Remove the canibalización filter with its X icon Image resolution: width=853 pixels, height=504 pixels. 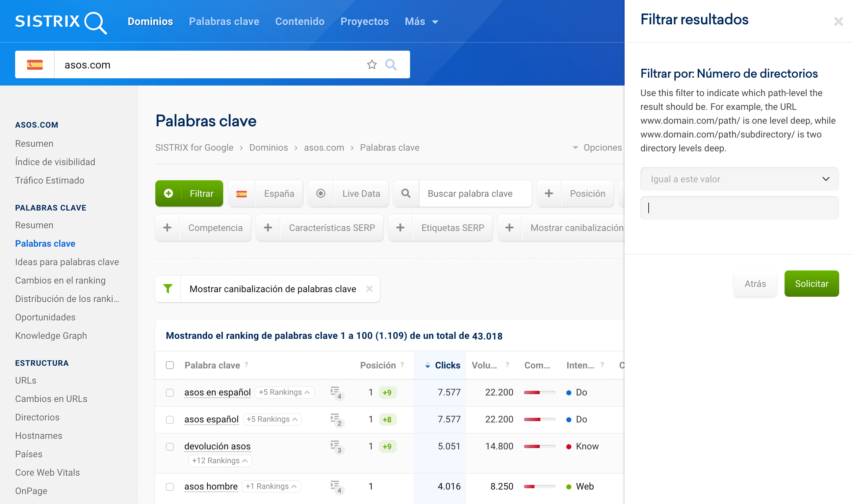click(x=369, y=289)
